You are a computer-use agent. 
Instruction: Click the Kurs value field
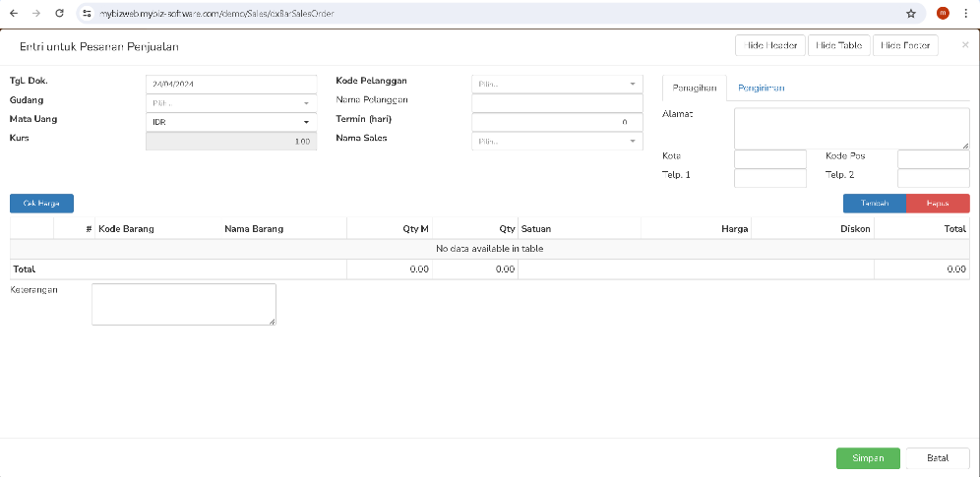231,141
